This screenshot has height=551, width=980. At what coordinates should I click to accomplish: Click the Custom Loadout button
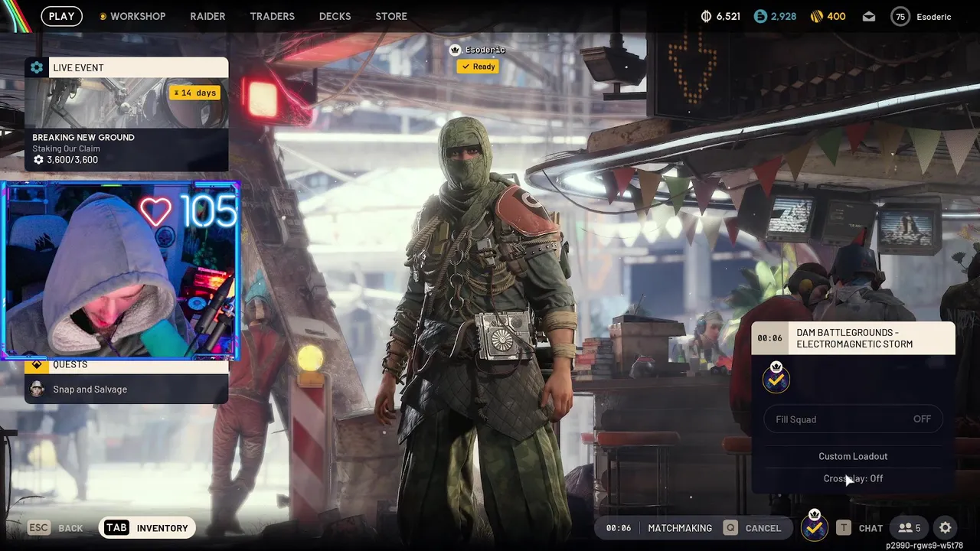[853, 456]
